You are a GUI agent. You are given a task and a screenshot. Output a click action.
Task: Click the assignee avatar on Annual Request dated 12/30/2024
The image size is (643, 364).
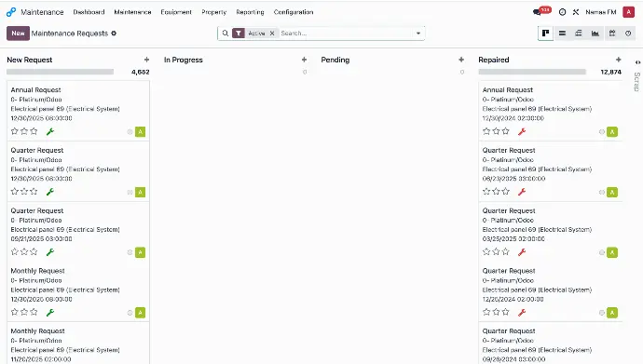coord(612,132)
